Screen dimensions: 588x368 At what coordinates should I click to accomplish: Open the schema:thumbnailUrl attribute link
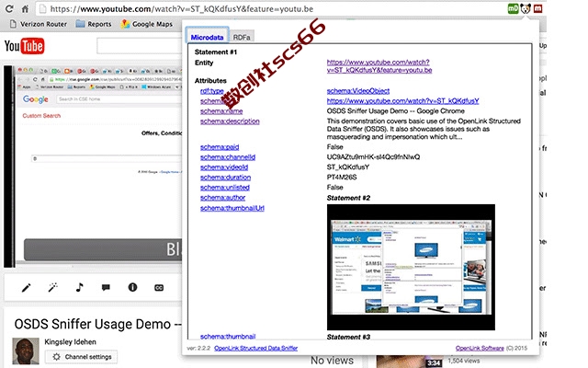pyautogui.click(x=232, y=209)
